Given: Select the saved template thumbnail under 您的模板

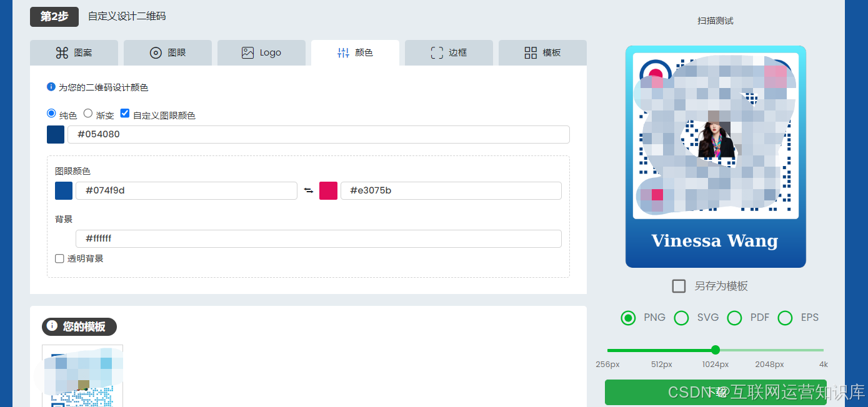Looking at the screenshot, I should [x=82, y=376].
